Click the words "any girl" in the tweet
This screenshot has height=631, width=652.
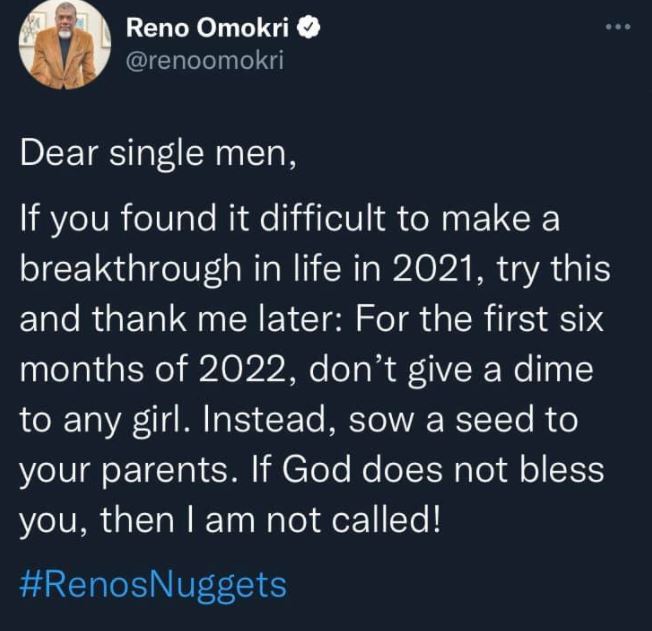[x=118, y=417]
